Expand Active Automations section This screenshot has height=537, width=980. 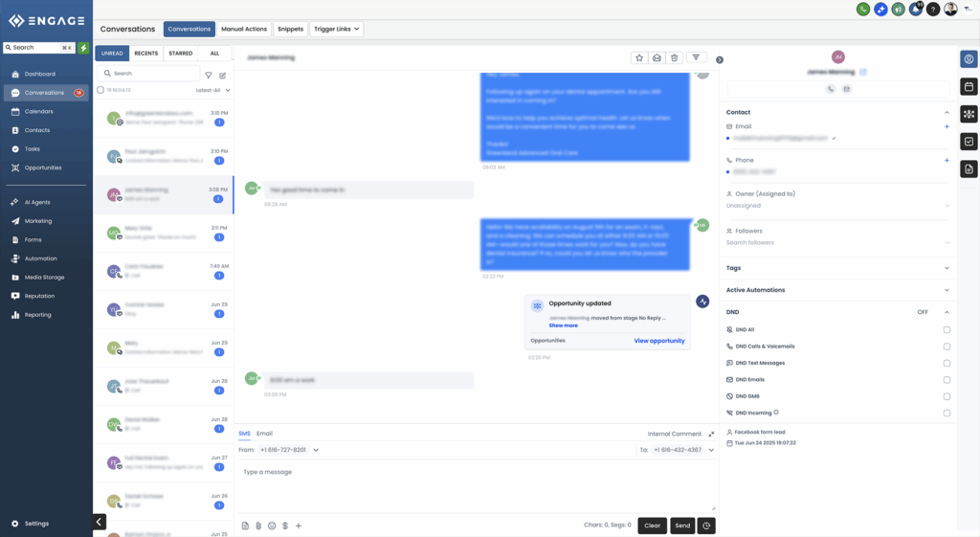947,290
